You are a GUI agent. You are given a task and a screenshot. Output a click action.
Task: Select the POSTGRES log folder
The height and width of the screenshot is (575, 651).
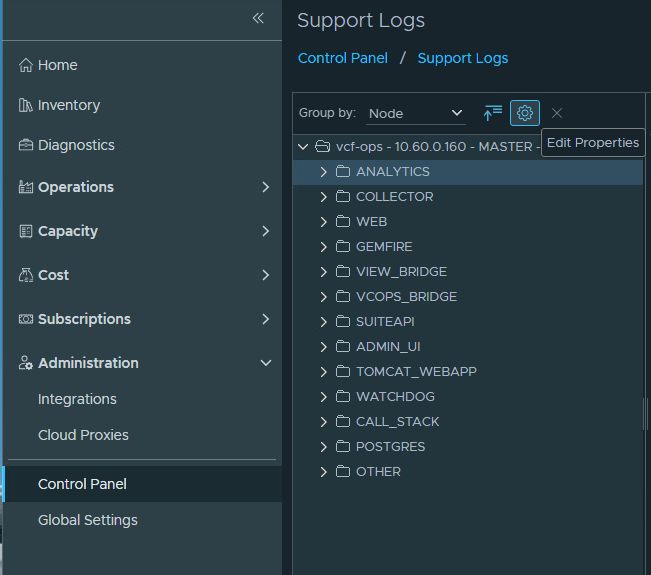coord(390,447)
